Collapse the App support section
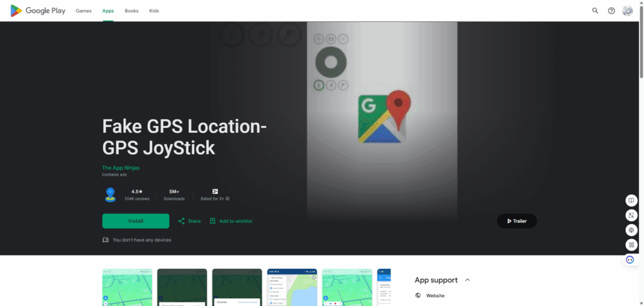 point(467,280)
